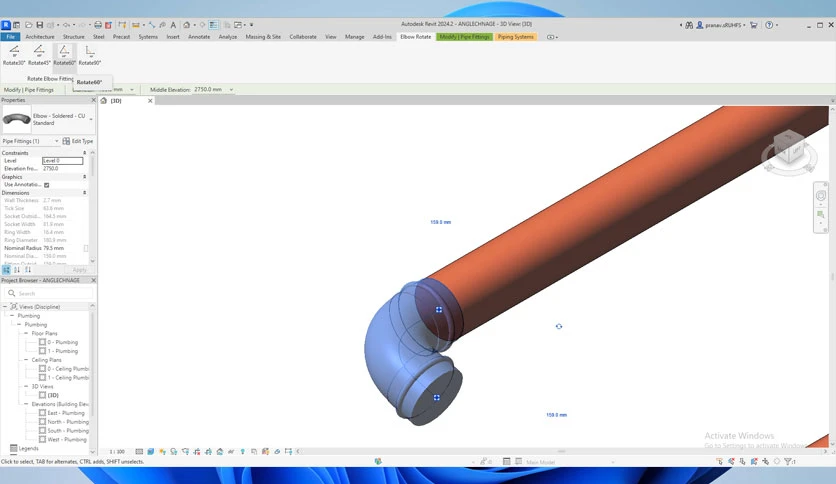Switch to the Piping Systems tab
The image size is (836, 484).
click(516, 37)
